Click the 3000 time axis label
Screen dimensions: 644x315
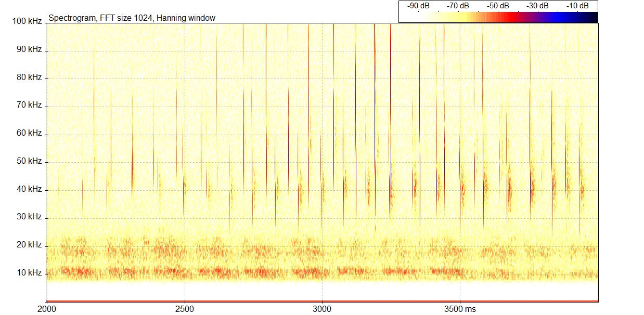pyautogui.click(x=323, y=309)
